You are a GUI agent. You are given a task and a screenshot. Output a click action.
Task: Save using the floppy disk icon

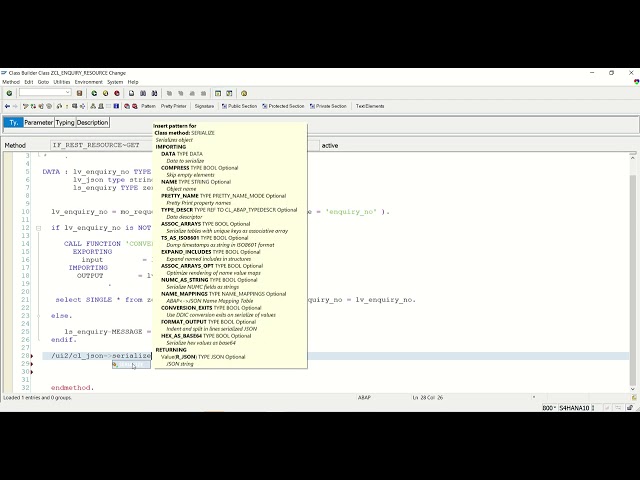80,93
